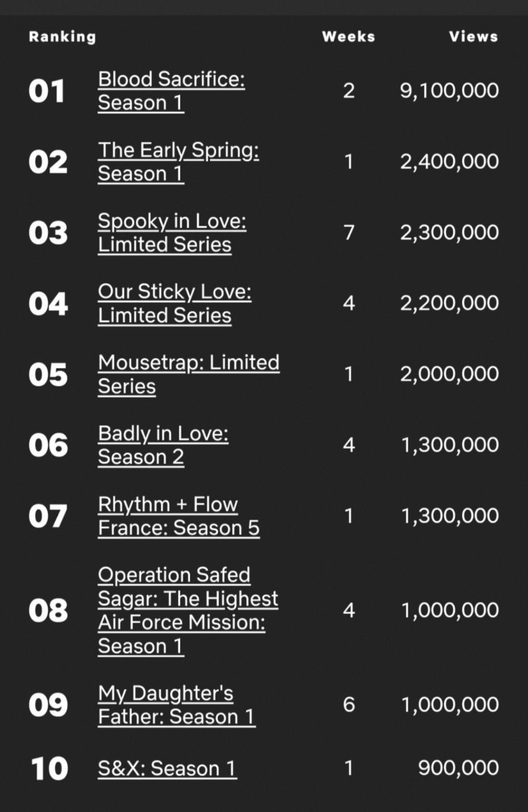528x812 pixels.
Task: Click the rank 05 number
Action: click(48, 375)
